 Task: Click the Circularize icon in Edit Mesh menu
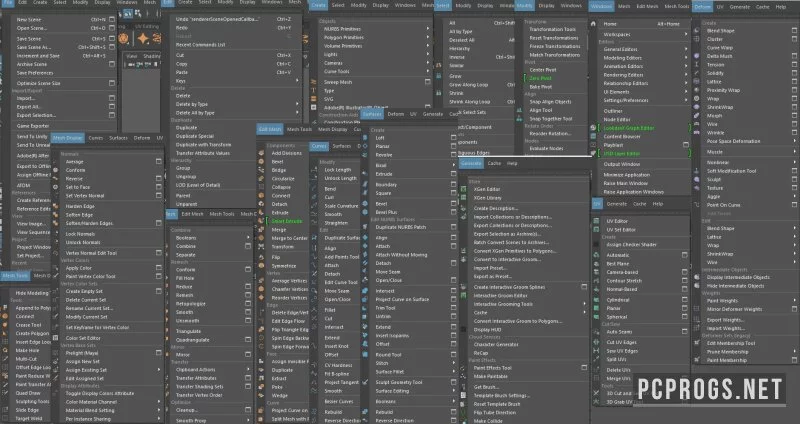tap(261, 179)
